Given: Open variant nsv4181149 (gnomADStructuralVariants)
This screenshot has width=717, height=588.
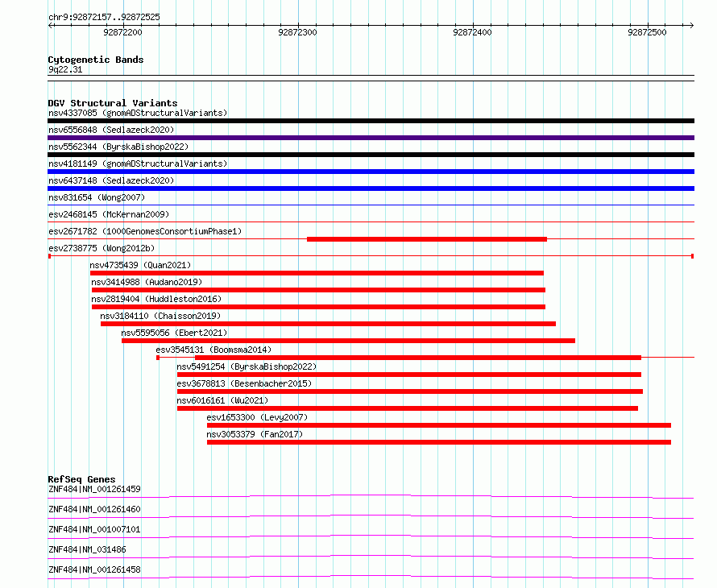Looking at the screenshot, I should pyautogui.click(x=138, y=164).
